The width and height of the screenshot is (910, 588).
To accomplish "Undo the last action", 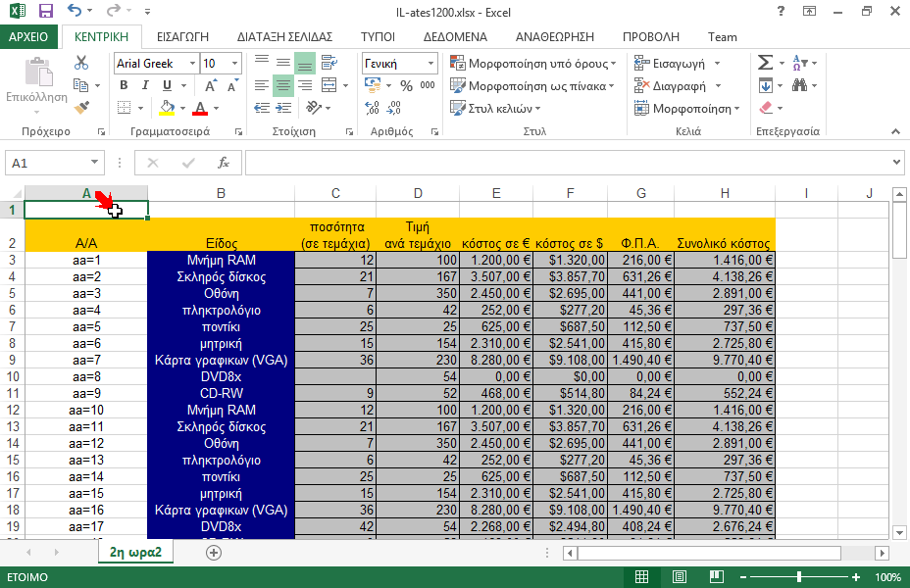I will (x=75, y=11).
